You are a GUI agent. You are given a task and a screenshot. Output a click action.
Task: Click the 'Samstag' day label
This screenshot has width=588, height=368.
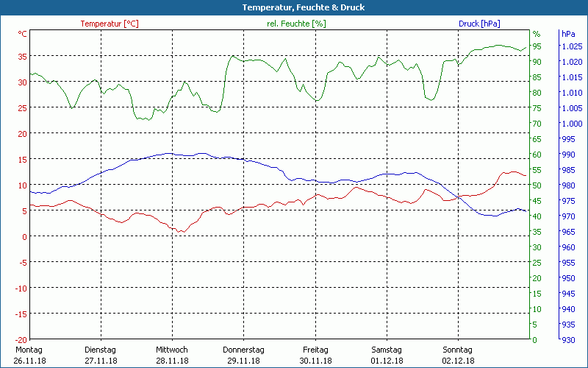pos(387,350)
